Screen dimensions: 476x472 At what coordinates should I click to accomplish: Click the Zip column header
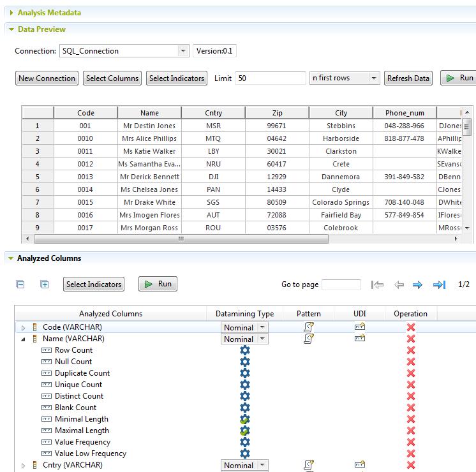(276, 113)
